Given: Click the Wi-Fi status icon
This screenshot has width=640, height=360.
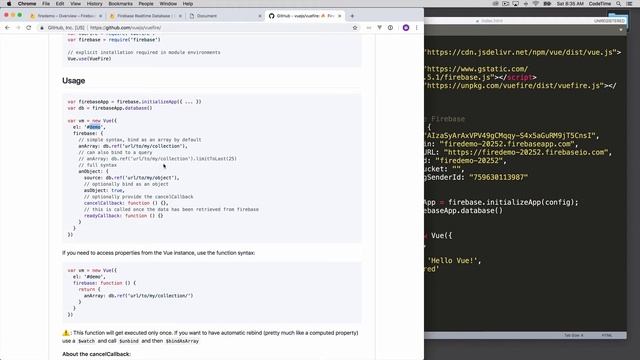Looking at the screenshot, I should (x=536, y=4).
